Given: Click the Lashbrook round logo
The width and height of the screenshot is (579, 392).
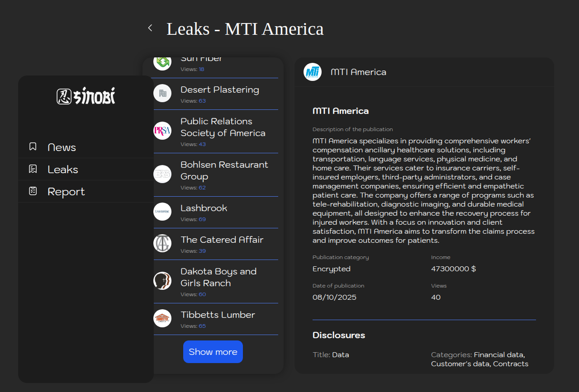Looking at the screenshot, I should pyautogui.click(x=162, y=212).
